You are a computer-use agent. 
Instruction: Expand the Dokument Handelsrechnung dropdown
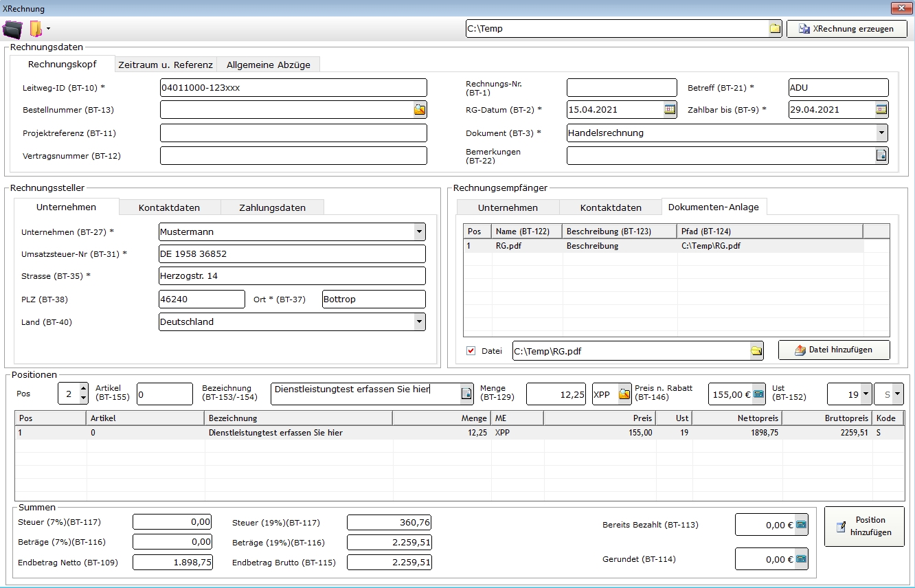(881, 133)
